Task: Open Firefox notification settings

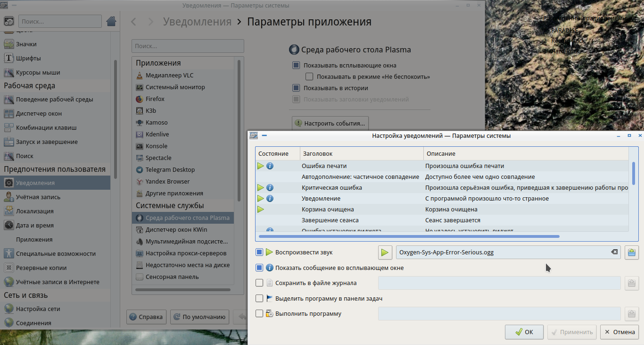Action: (155, 99)
